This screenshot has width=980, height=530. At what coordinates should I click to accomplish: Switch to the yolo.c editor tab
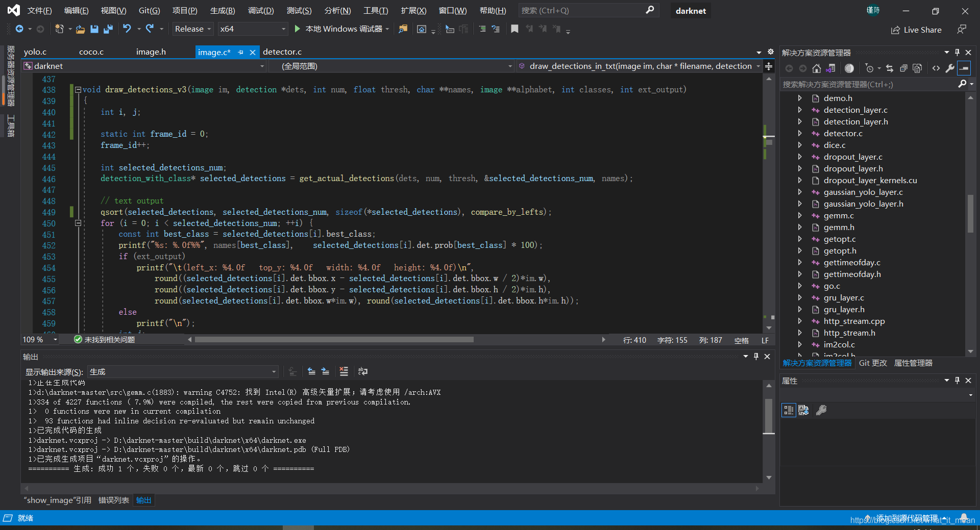coord(35,52)
